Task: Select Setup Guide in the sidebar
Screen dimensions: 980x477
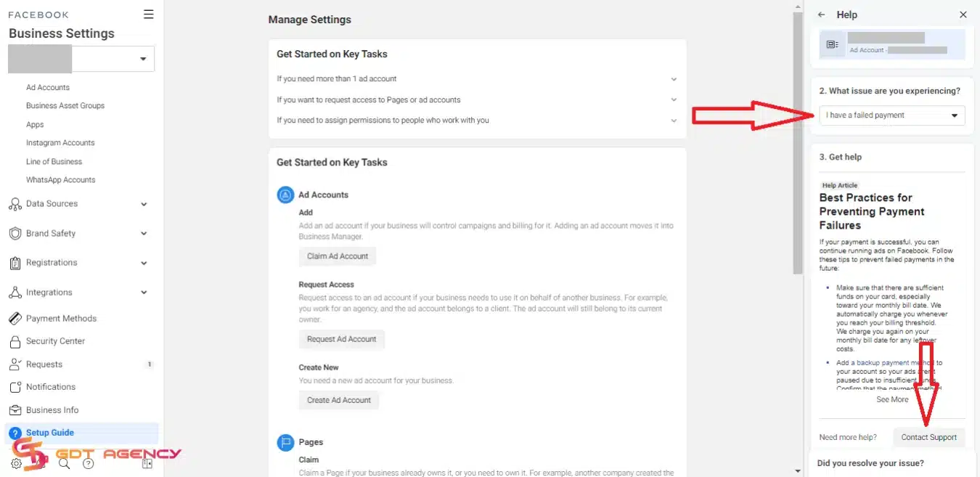Action: [81, 433]
